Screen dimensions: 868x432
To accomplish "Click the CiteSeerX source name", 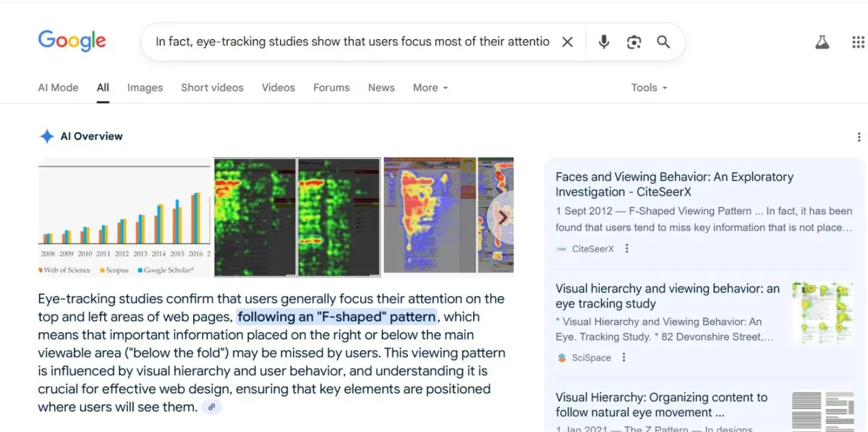I will click(x=593, y=248).
